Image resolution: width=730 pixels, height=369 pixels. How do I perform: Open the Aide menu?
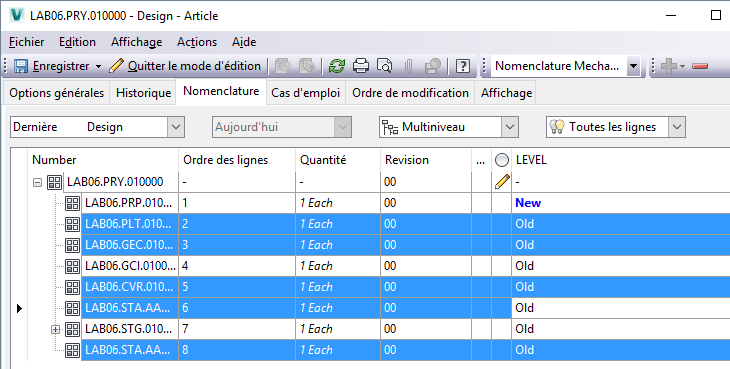(244, 42)
